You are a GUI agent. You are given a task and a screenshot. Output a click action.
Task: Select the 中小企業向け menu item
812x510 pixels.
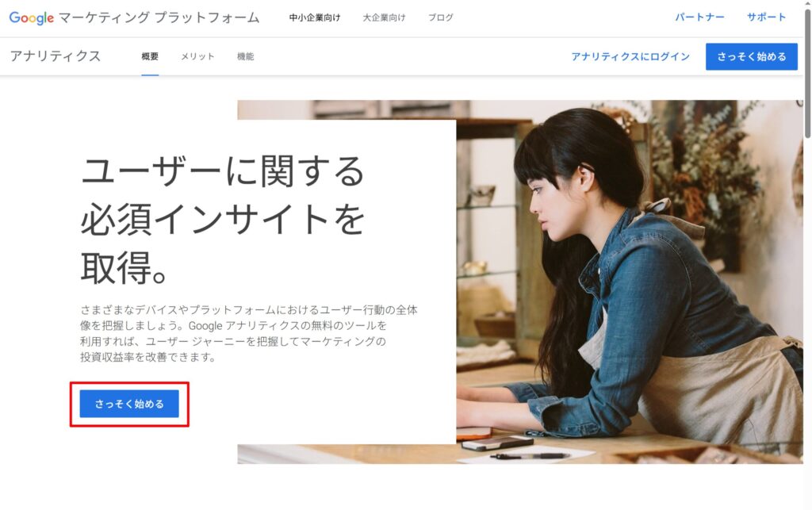(315, 17)
